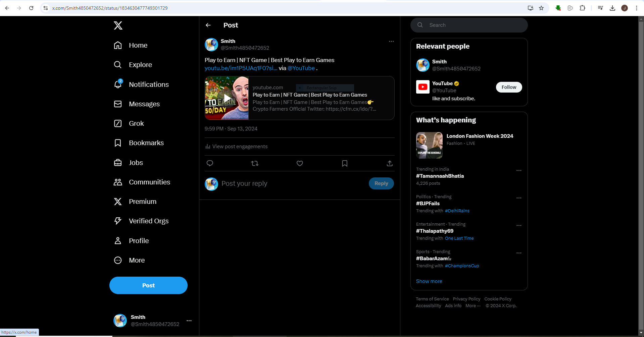Open the browser extensions puzzle icon
This screenshot has height=337, width=644.
point(583,8)
